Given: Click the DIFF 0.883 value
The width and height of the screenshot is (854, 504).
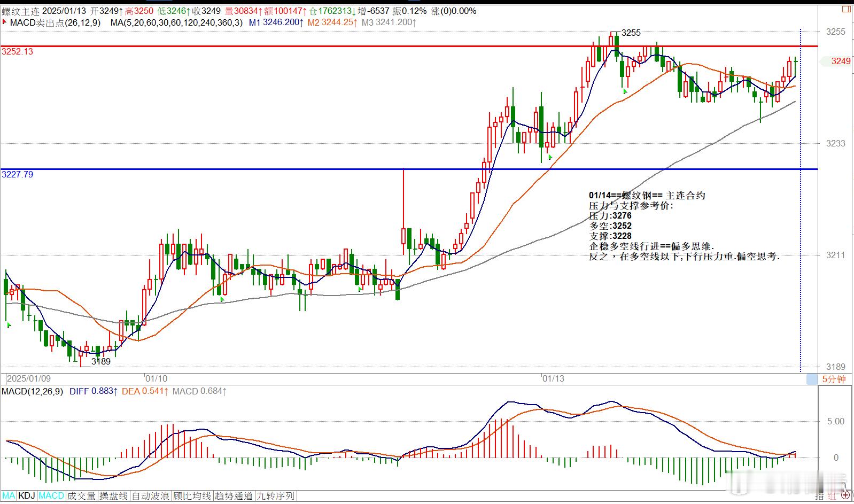Looking at the screenshot, I should coord(93,391).
